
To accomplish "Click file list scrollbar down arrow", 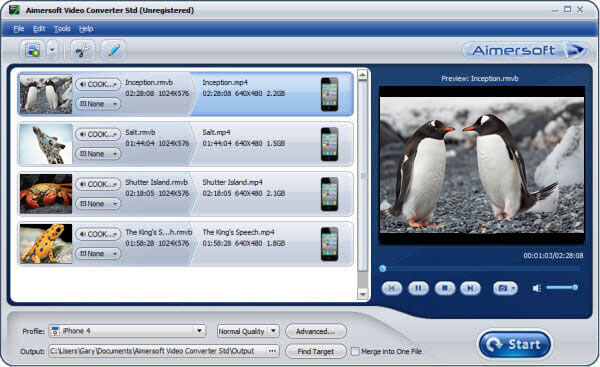I will (x=362, y=294).
